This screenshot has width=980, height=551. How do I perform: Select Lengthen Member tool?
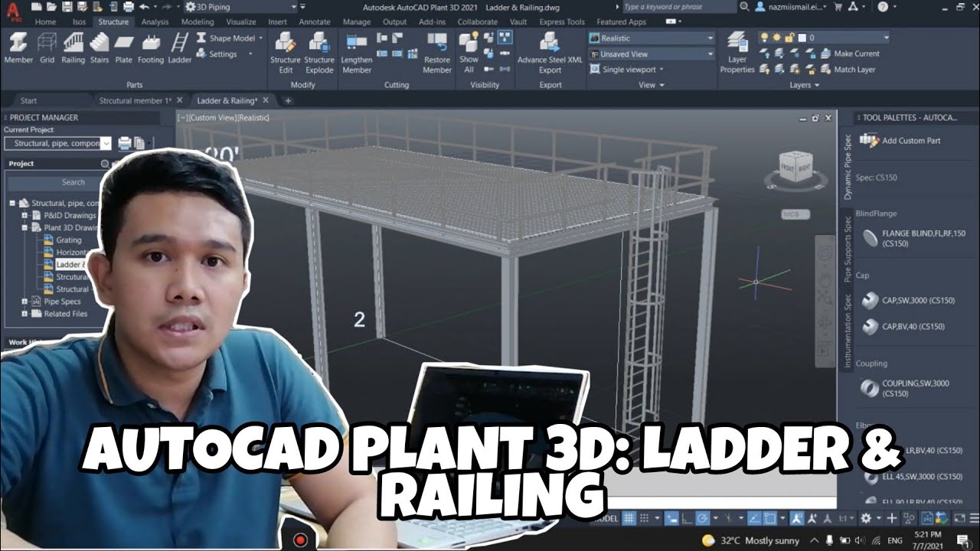pyautogui.click(x=357, y=52)
